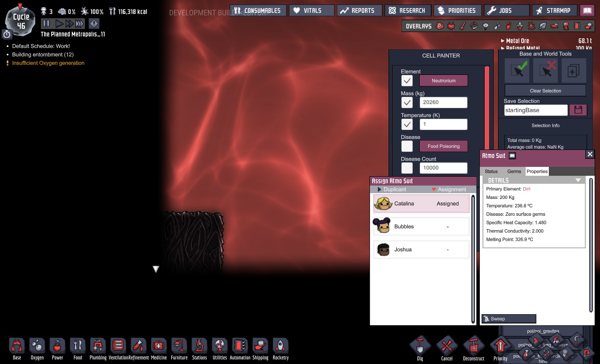Image resolution: width=600 pixels, height=364 pixels.
Task: Enable the Disease checkbox
Action: click(x=407, y=146)
